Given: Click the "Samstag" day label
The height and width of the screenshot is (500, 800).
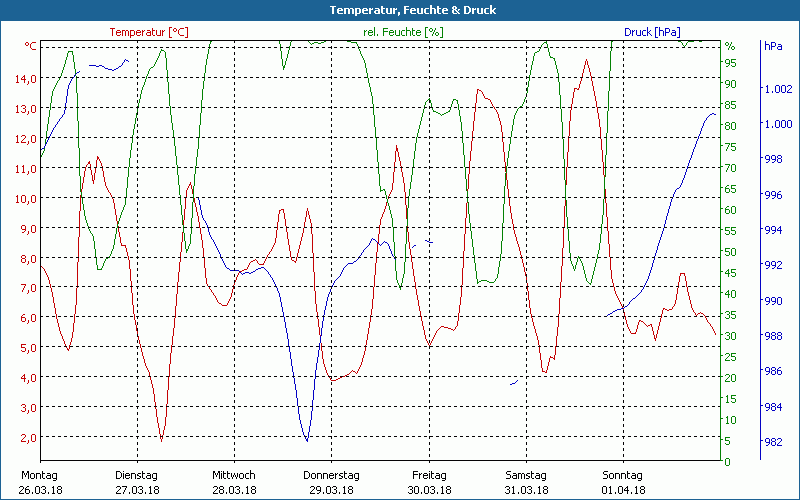Looking at the screenshot, I should click(526, 475).
